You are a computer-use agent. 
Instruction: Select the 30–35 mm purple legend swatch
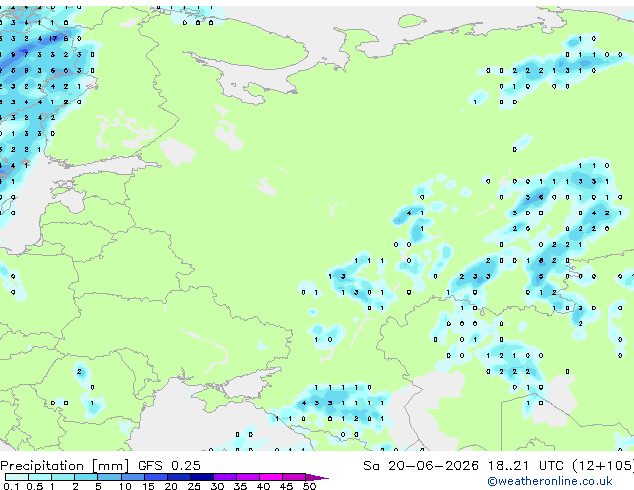pyautogui.click(x=224, y=477)
